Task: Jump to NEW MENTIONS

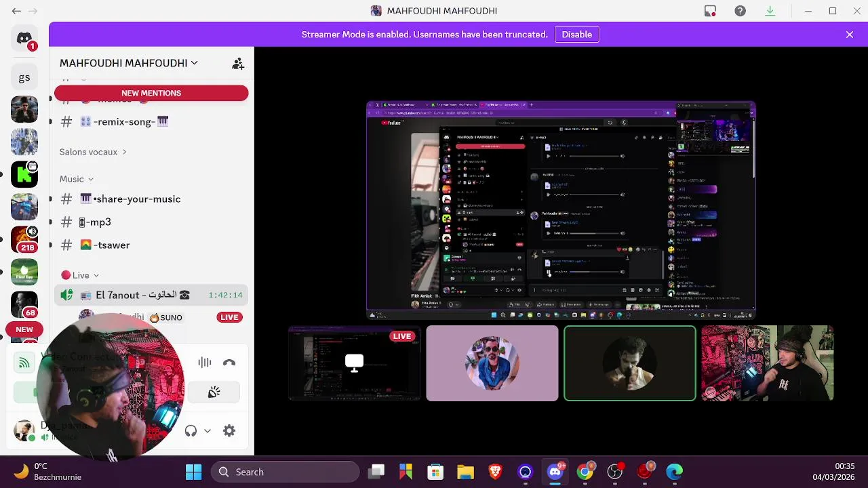Action: 151,93
